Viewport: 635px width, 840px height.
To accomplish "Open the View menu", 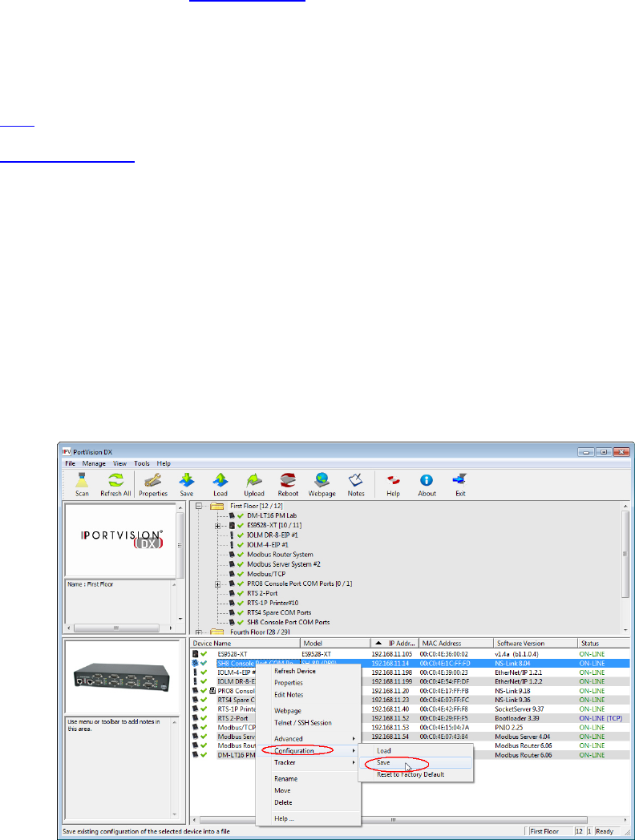I will pyautogui.click(x=119, y=463).
